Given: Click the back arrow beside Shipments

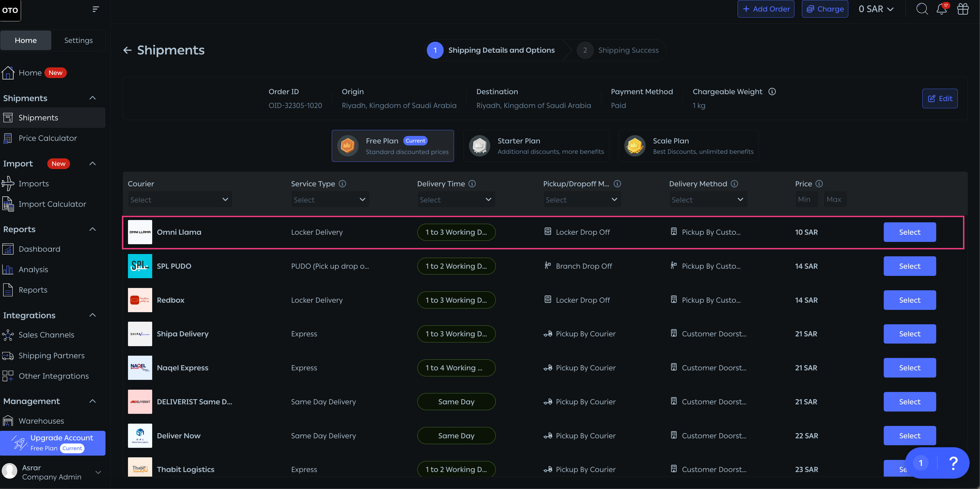Looking at the screenshot, I should 127,50.
